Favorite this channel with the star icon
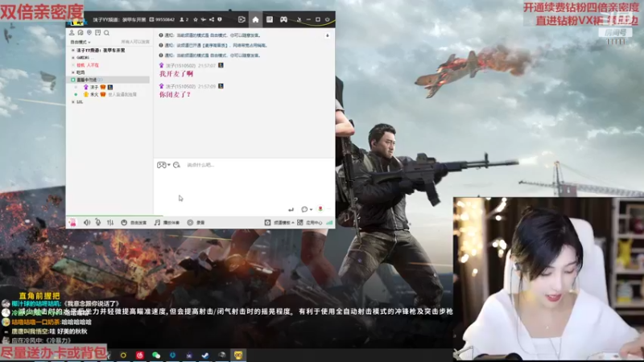Viewport: 644px width, 362px height. coord(196,19)
